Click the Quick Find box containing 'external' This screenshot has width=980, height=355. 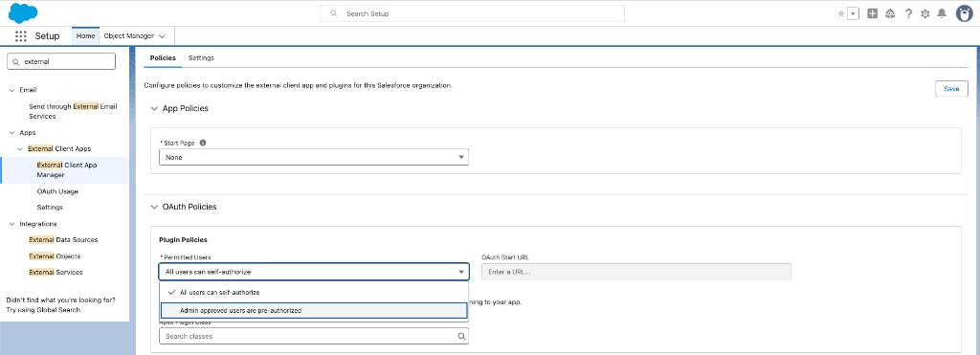click(x=61, y=61)
